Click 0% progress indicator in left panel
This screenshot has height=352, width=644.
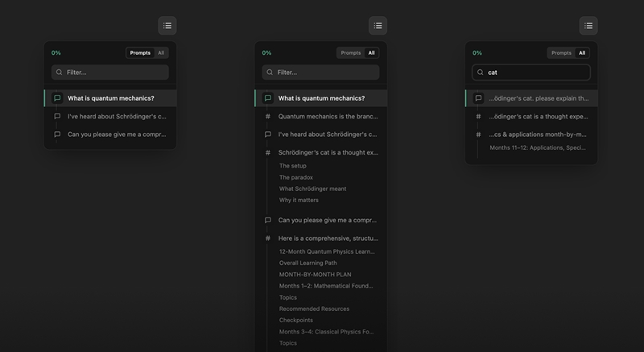[x=56, y=52]
